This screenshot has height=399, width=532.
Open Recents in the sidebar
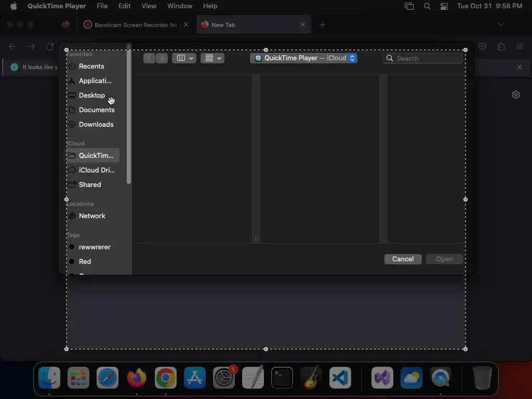point(91,66)
